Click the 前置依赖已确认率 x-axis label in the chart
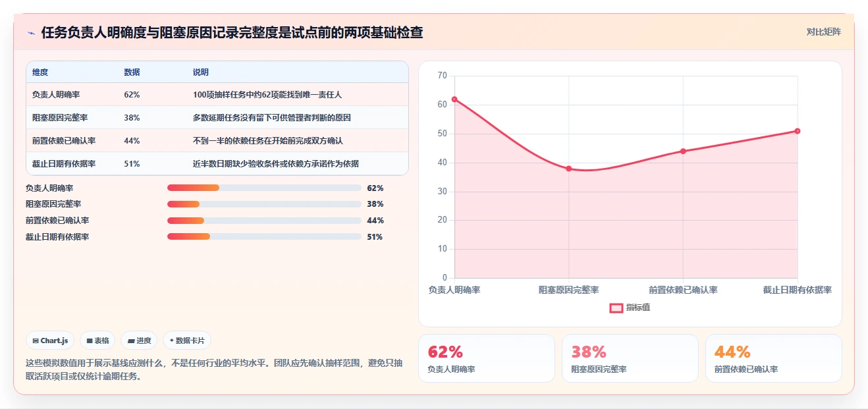 683,290
